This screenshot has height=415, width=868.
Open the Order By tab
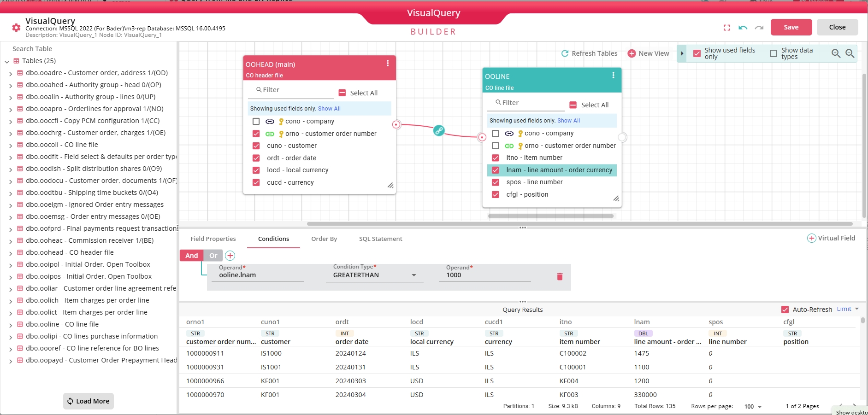(324, 239)
